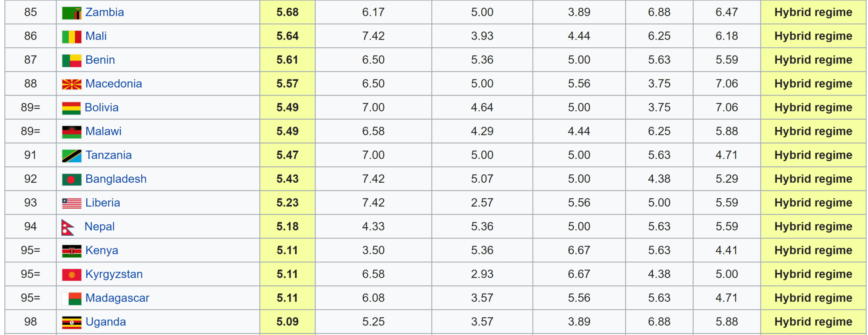Open the Kyrgyzstan country link
The image size is (868, 335).
114,274
